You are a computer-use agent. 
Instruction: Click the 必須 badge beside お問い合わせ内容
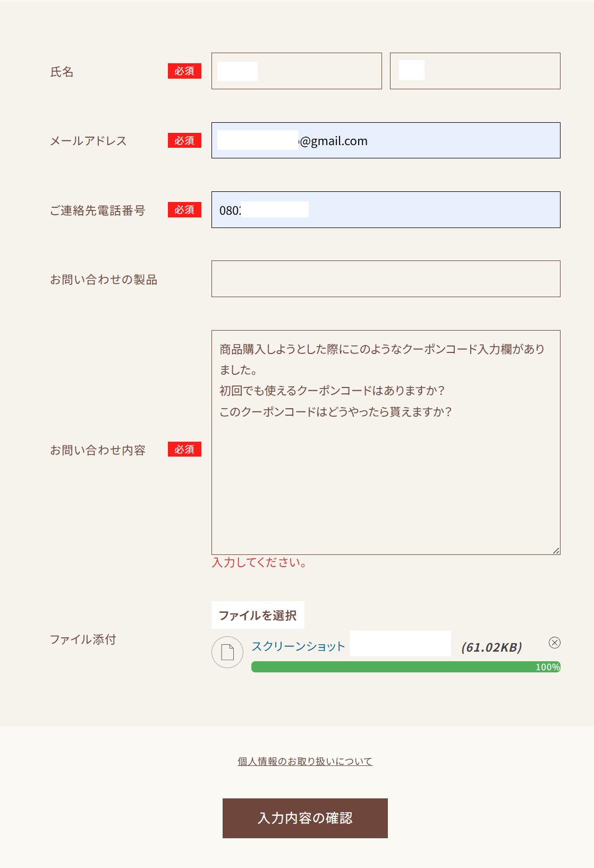pyautogui.click(x=184, y=450)
